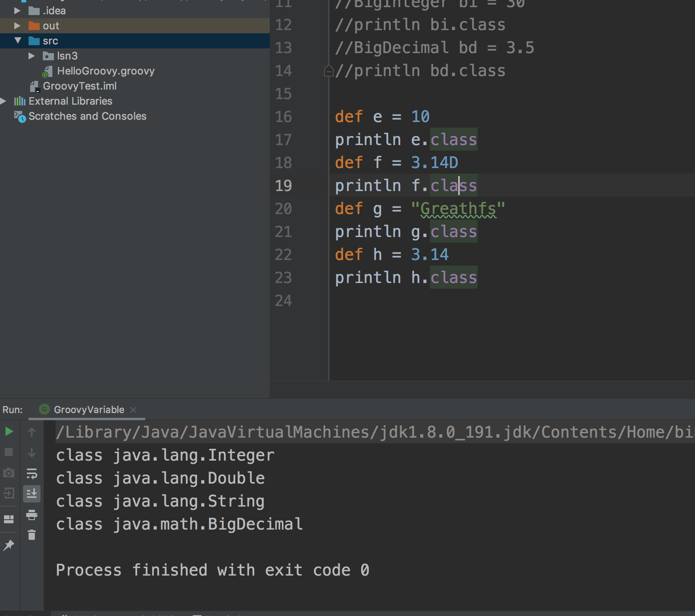Click the Up stack trace arrow
Viewport: 695px width, 616px height.
(x=32, y=432)
